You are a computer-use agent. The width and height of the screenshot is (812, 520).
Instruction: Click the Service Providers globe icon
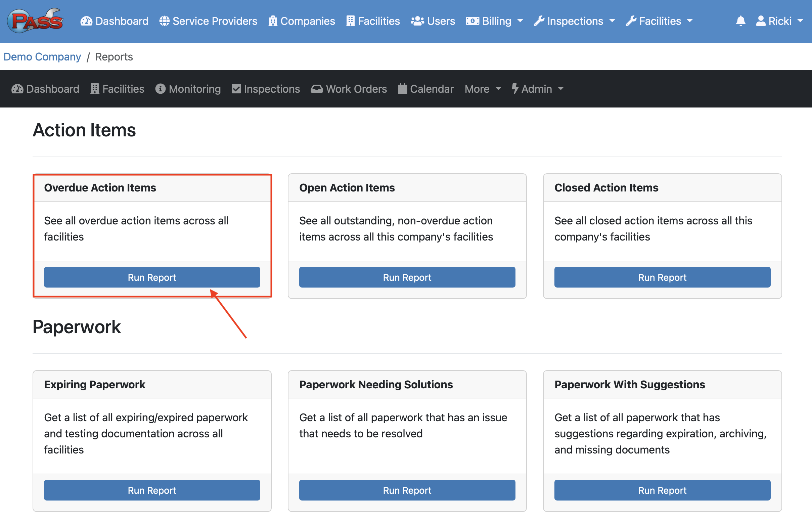[x=164, y=21]
